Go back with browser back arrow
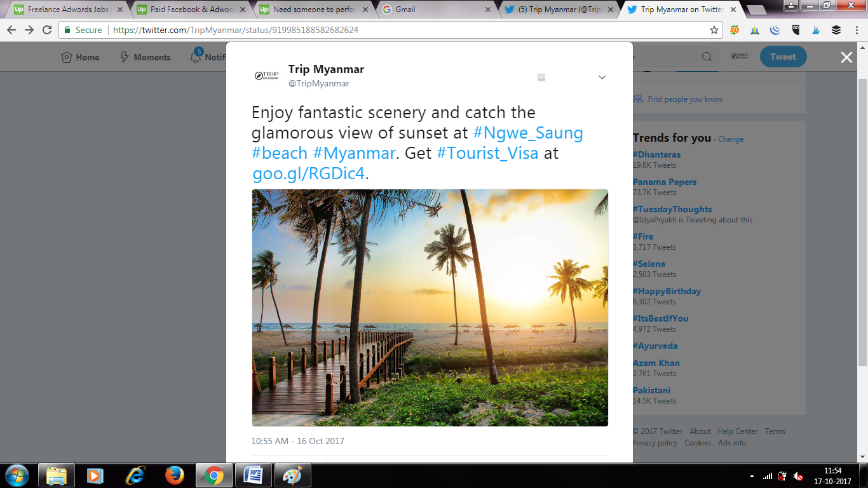Viewport: 868px width, 488px height. [11, 30]
